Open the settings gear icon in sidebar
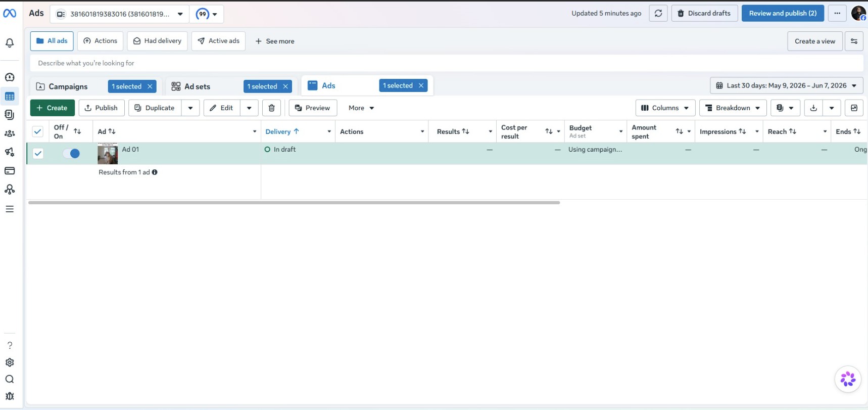 tap(10, 362)
